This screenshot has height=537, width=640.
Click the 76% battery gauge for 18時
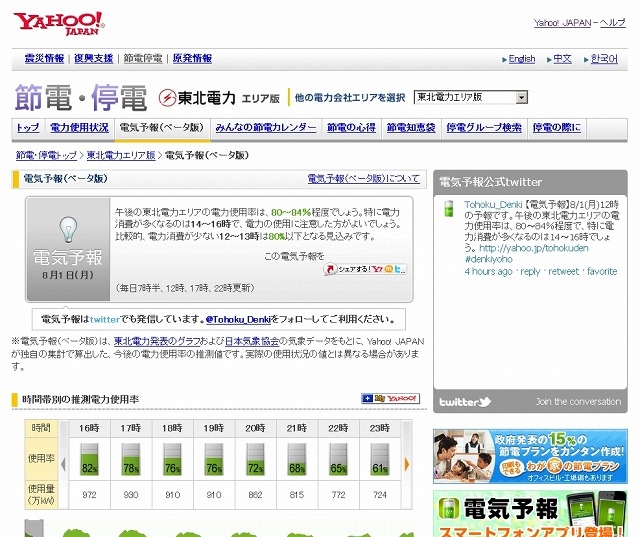[172, 459]
